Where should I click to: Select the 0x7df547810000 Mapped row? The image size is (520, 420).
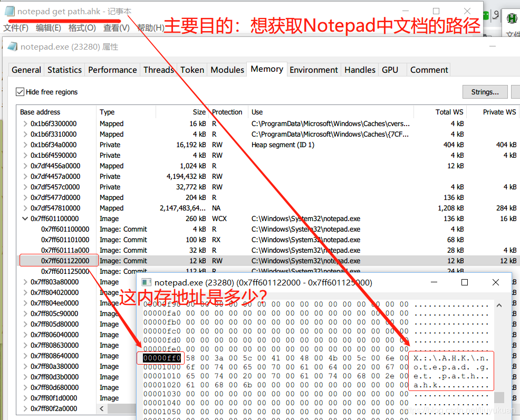268,208
